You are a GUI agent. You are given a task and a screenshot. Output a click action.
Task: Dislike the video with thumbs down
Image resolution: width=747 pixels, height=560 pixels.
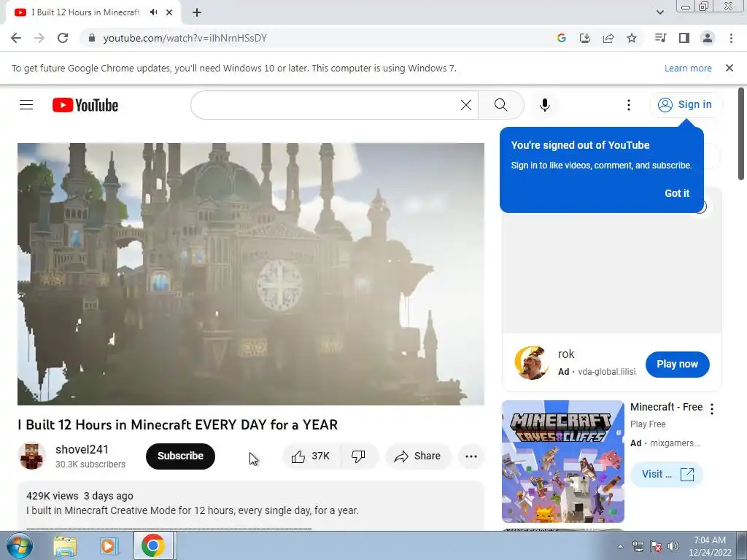(x=359, y=456)
